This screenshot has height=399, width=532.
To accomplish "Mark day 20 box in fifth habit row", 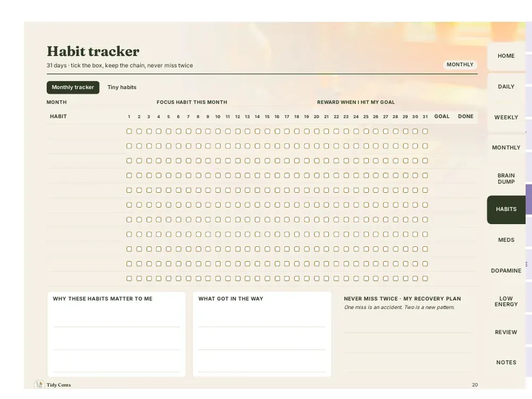I will click(x=317, y=190).
